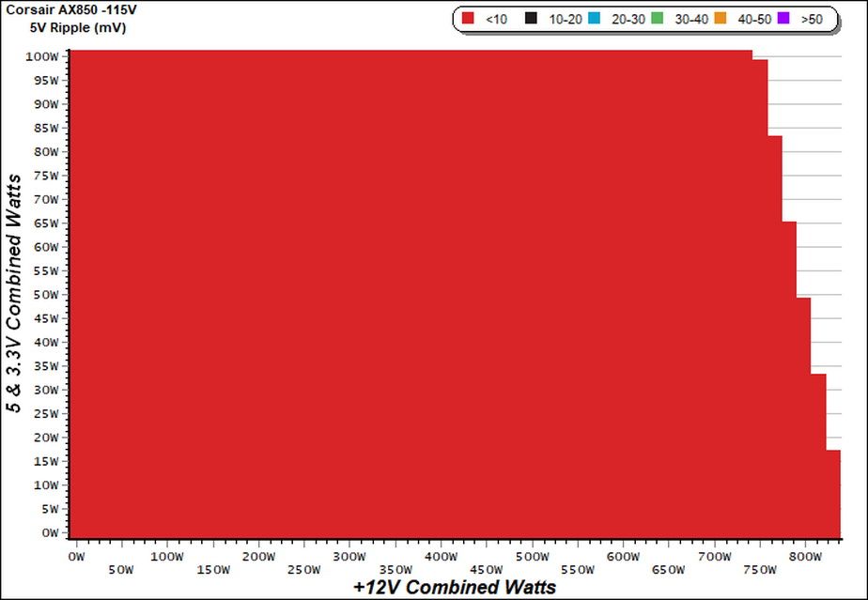Click the 75W label on the vertical axis

click(45, 176)
